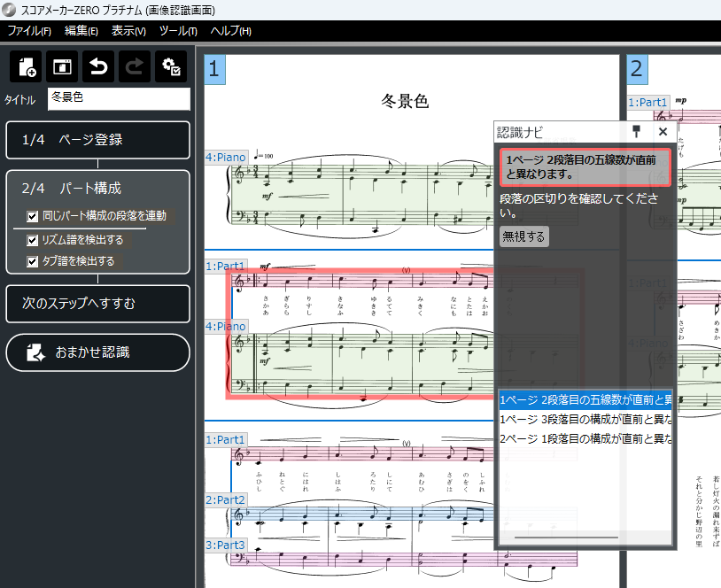Expand the 1/4 ページ登録 step
This screenshot has height=588, width=721.
[x=97, y=140]
